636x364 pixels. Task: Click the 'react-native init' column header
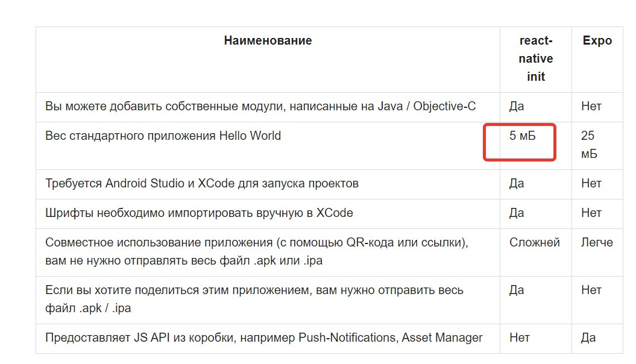(536, 58)
